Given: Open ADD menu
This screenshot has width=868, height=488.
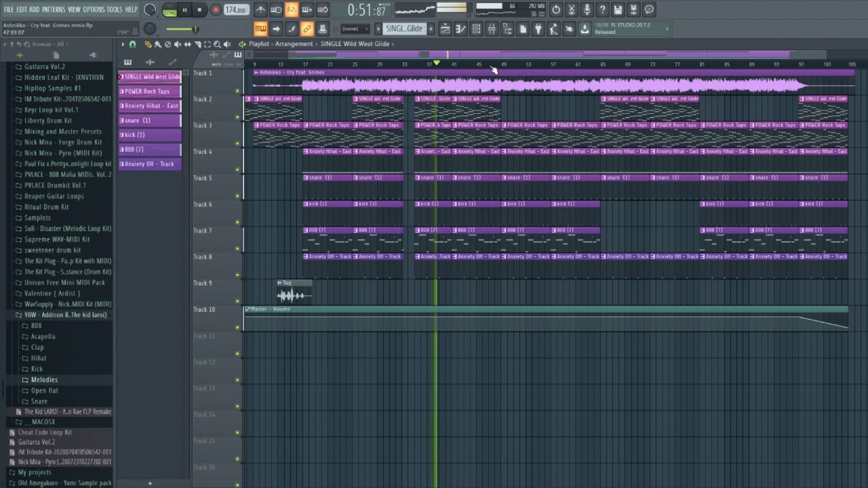Looking at the screenshot, I should 35,9.
